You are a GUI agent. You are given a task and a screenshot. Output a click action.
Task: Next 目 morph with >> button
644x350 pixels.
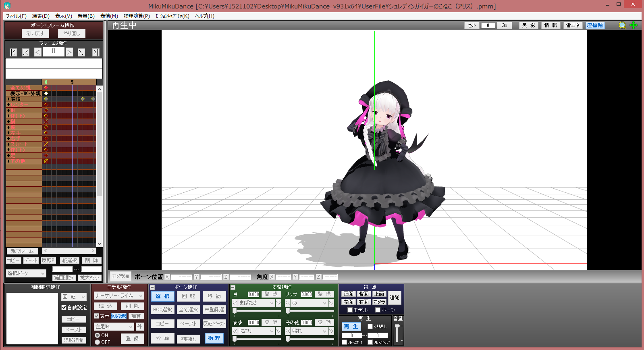[278, 303]
